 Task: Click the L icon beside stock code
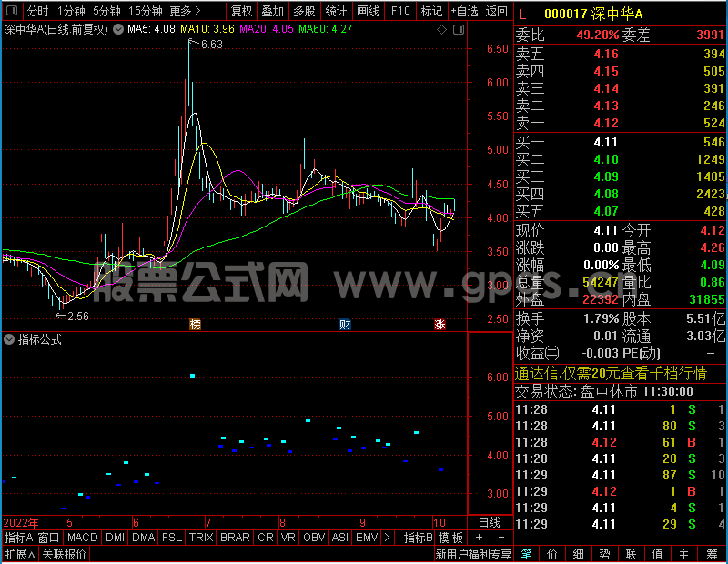[x=522, y=15]
